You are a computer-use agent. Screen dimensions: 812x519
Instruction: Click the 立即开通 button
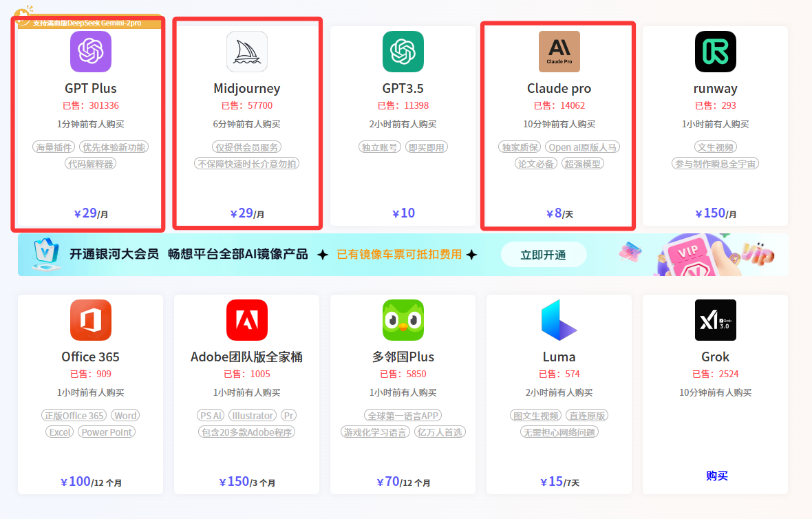pos(543,255)
